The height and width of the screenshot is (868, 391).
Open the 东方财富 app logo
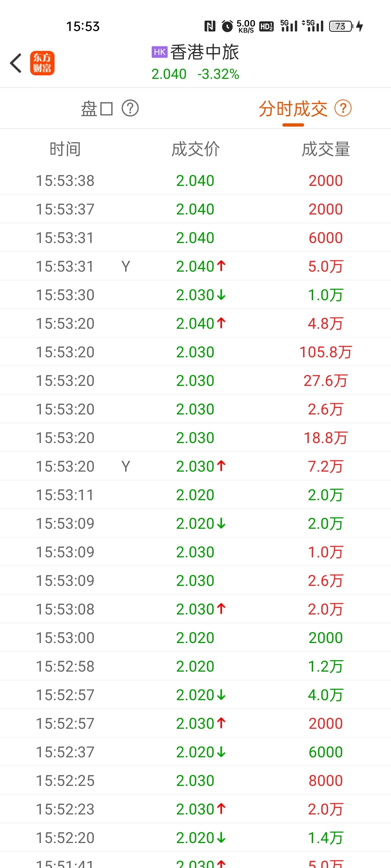(42, 63)
